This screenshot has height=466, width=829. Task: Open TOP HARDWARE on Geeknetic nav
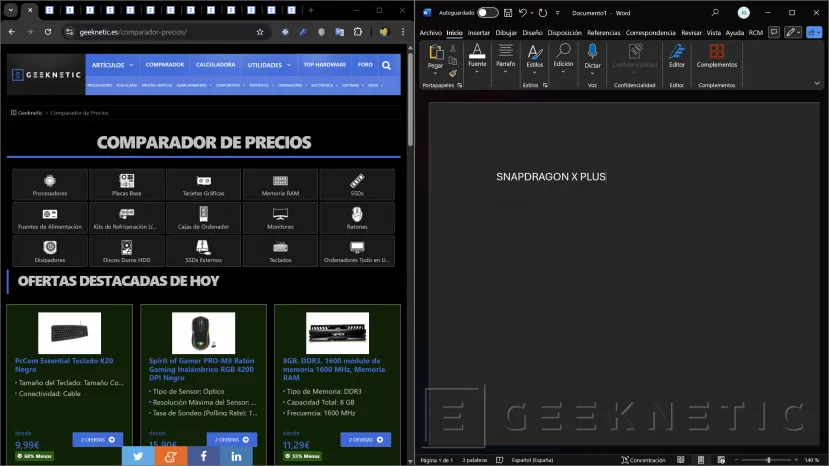325,65
